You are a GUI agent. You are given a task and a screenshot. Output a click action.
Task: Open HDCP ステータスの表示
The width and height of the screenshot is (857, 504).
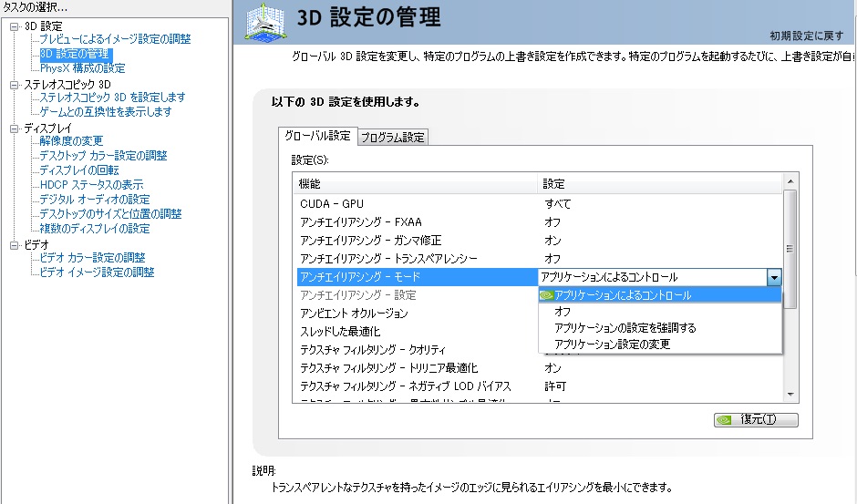[91, 185]
